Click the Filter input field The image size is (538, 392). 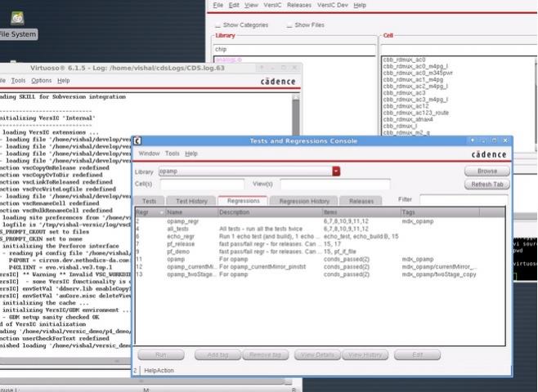point(464,199)
